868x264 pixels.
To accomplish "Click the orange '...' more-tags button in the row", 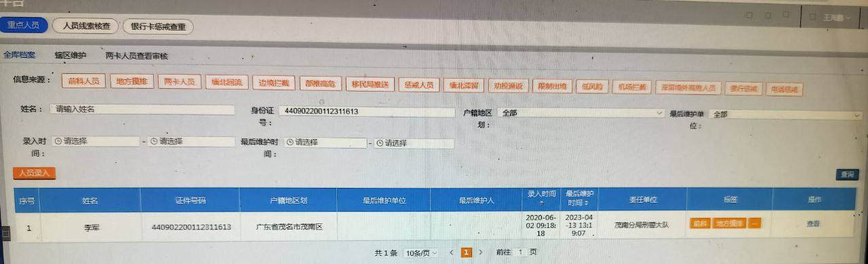I will click(755, 223).
